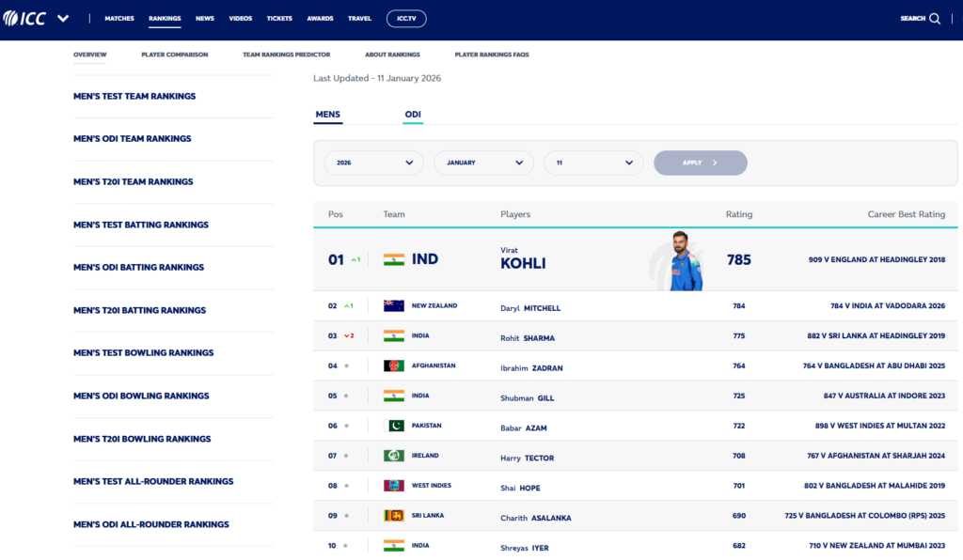The image size is (963, 560).
Task: Click the West Indies flag icon
Action: coord(394,486)
